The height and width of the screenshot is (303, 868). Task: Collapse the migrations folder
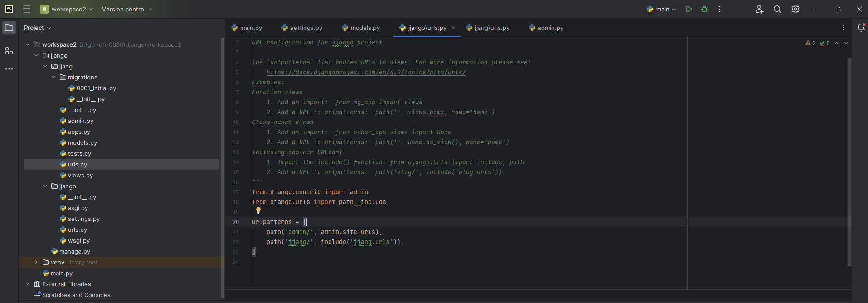[x=53, y=77]
